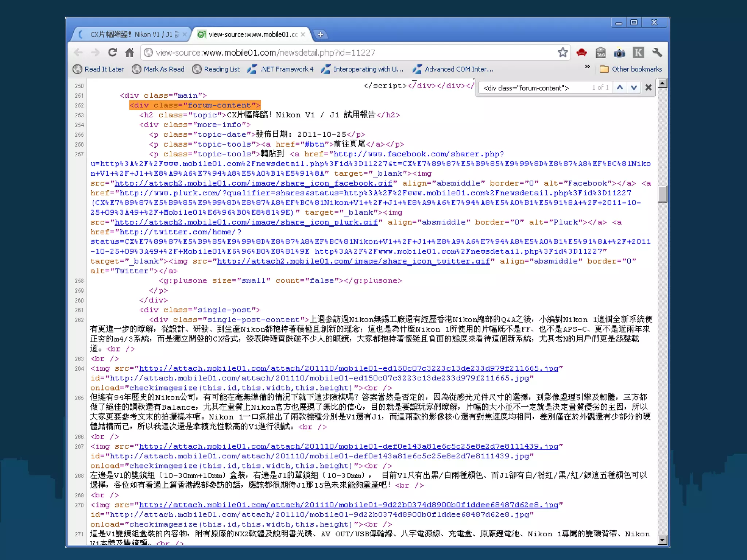
Task: Open the share_icon_facebook.gif source link
Action: (x=253, y=183)
